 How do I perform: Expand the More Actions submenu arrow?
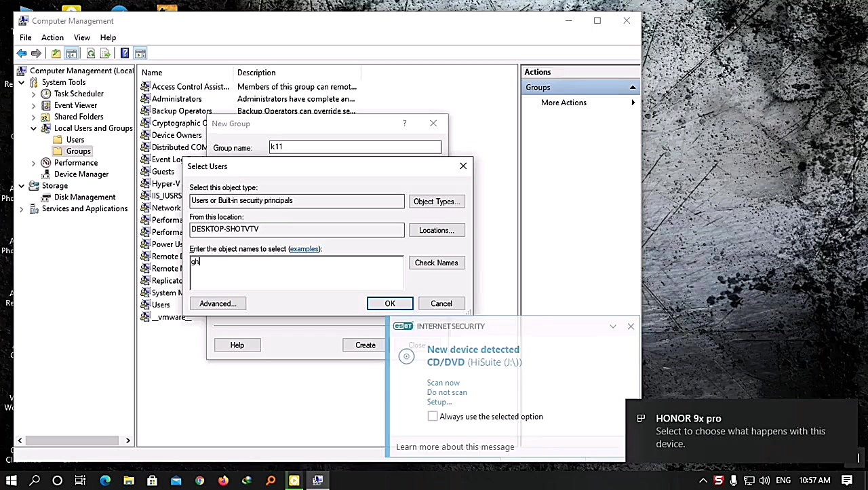(x=633, y=102)
